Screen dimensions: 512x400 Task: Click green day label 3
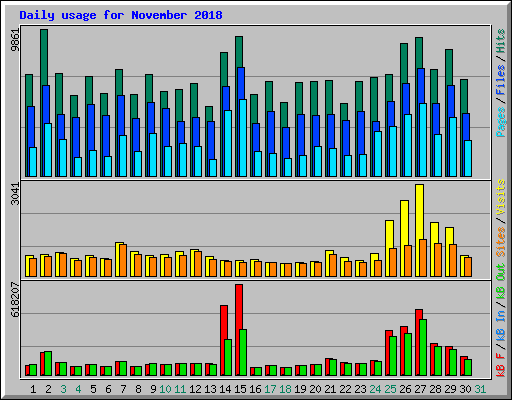pyautogui.click(x=63, y=389)
